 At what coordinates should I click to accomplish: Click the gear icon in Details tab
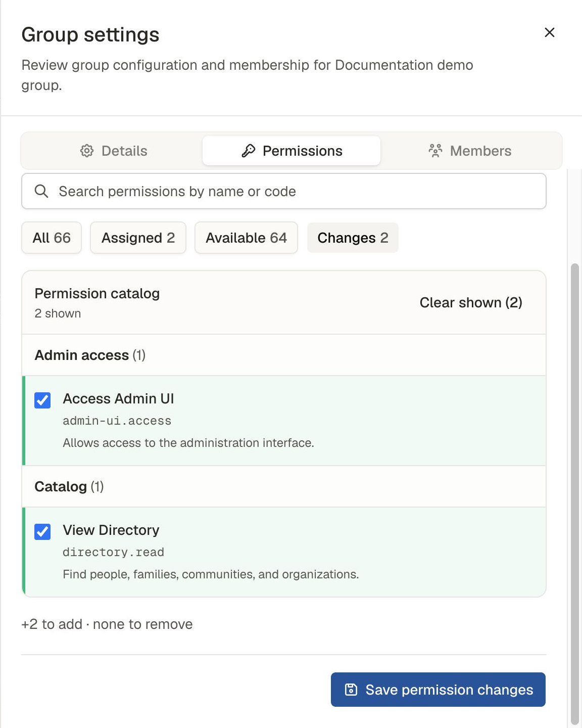point(87,151)
